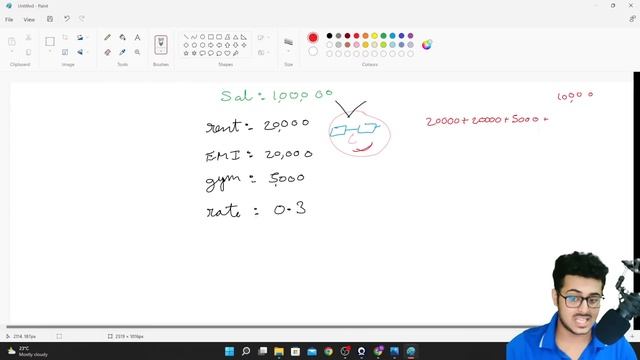Select the Rectangle shape
Image resolution: width=640 pixels, height=360 pixels.
tap(211, 37)
